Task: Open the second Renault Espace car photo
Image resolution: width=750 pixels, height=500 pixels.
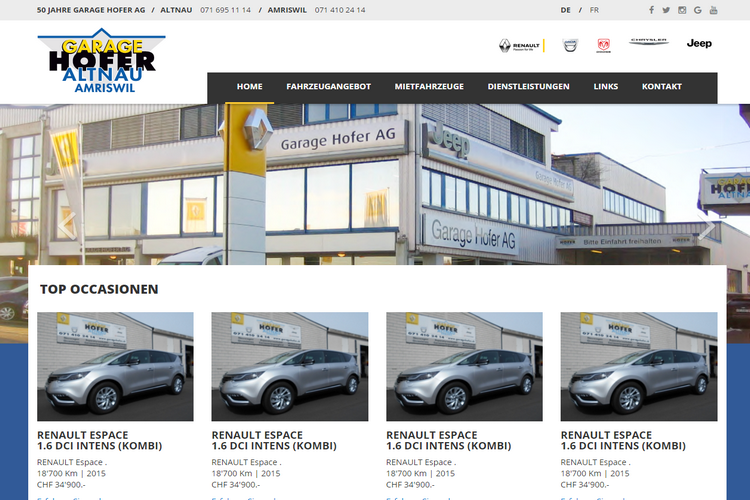Action: click(x=290, y=367)
